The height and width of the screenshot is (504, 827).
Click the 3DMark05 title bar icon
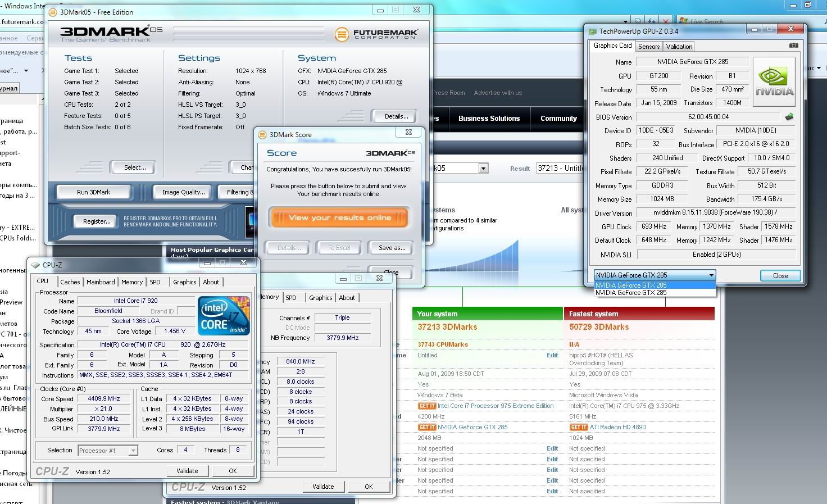tap(53, 12)
